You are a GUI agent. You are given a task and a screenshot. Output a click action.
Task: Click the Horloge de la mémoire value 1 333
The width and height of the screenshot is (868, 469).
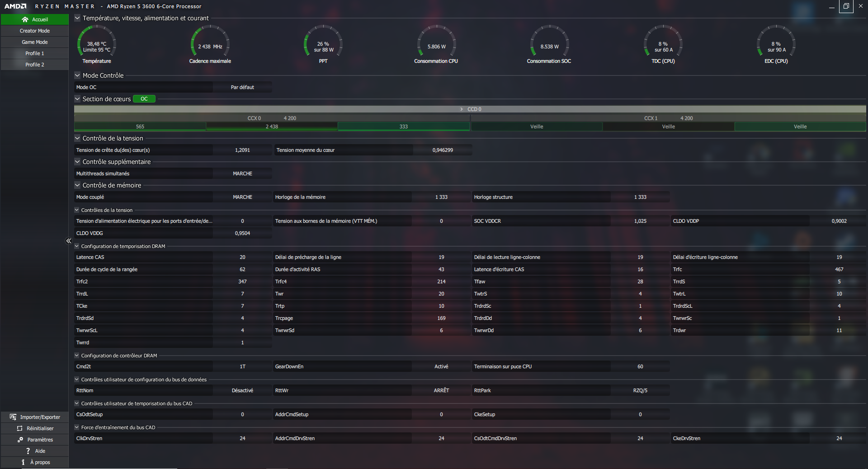pyautogui.click(x=441, y=197)
